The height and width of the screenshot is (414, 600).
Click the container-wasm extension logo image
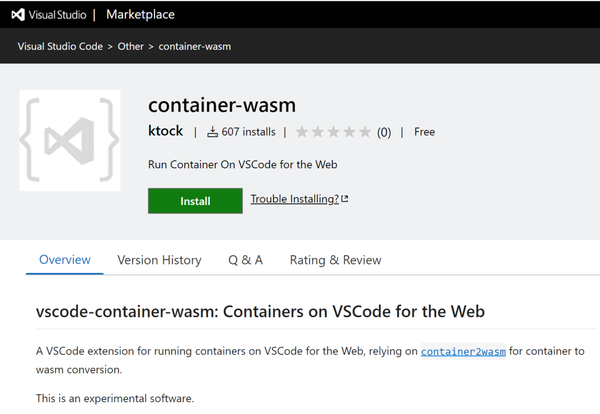click(70, 140)
